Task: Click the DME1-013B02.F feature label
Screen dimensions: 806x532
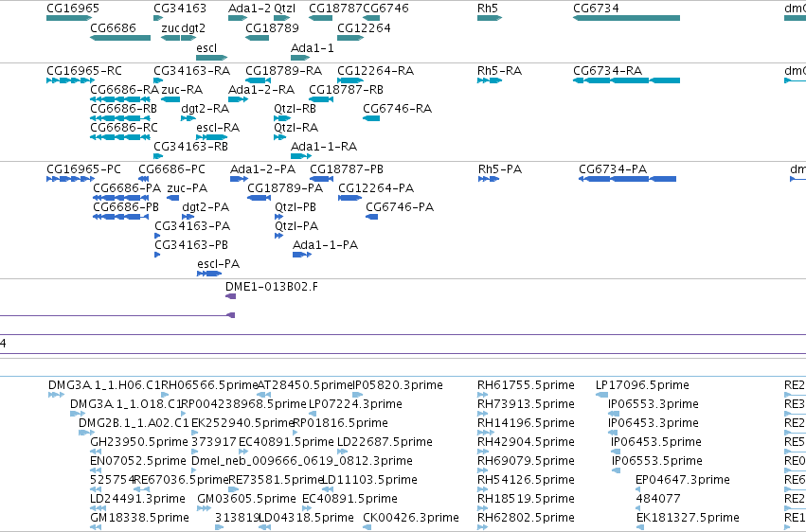Action: [x=272, y=287]
